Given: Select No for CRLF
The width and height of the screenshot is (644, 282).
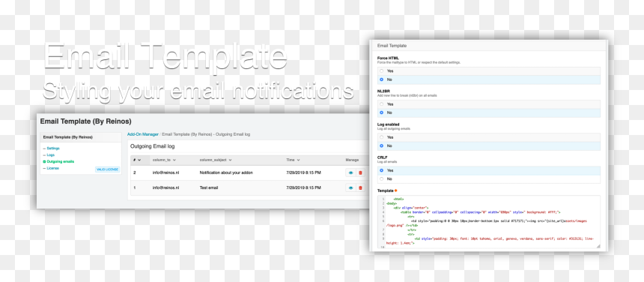Looking at the screenshot, I should (x=382, y=178).
